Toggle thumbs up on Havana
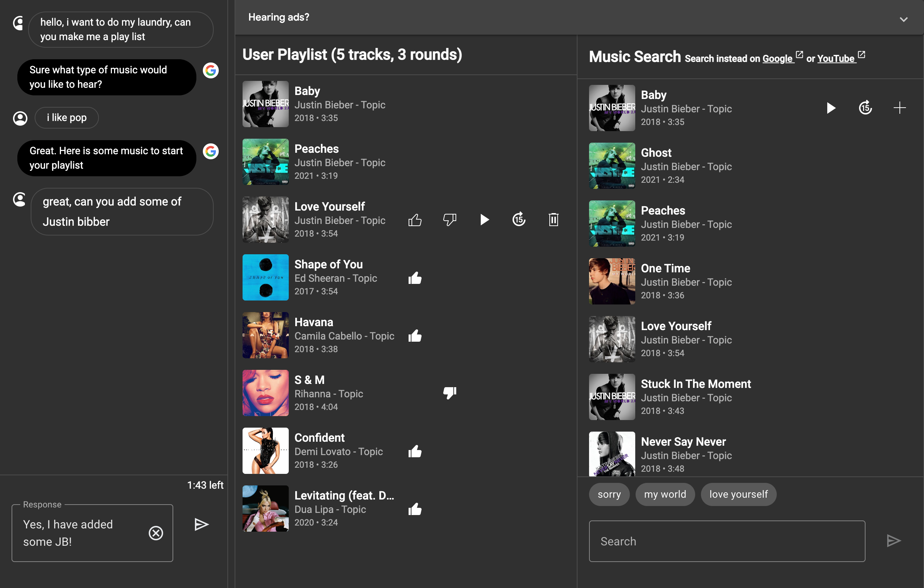This screenshot has width=924, height=588. [415, 336]
